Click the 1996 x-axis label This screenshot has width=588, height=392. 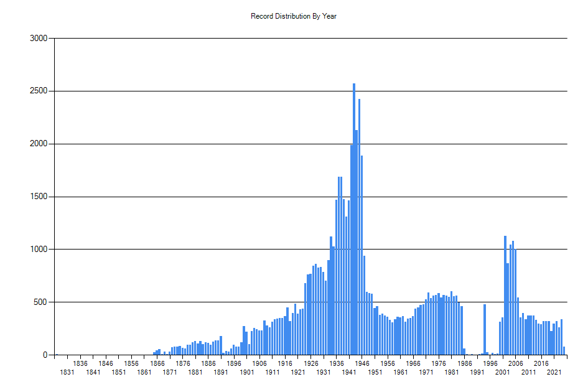[x=490, y=363]
